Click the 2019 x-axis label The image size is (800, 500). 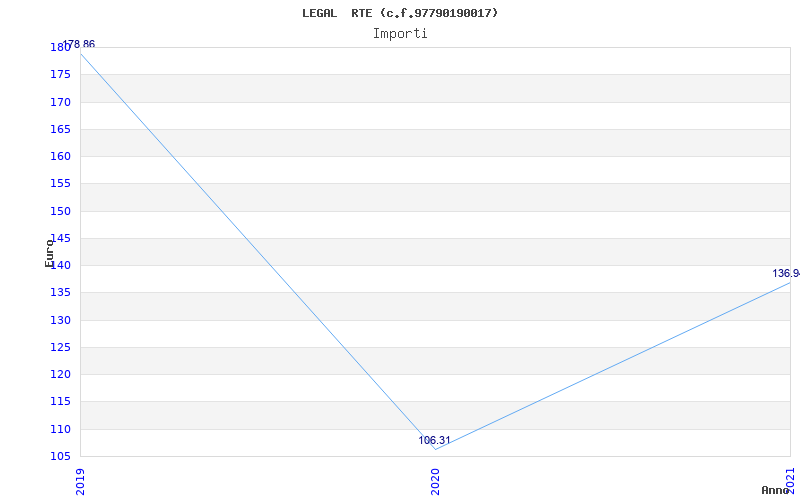[x=80, y=482]
